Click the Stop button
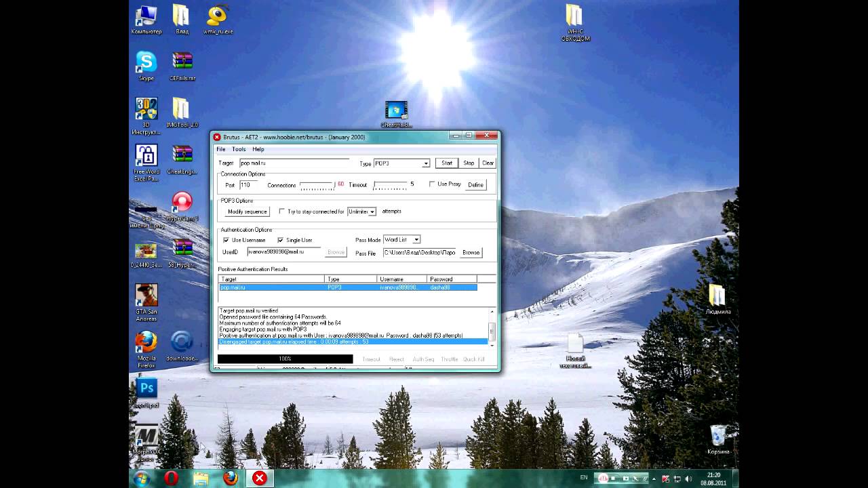The image size is (868, 488). [x=469, y=163]
